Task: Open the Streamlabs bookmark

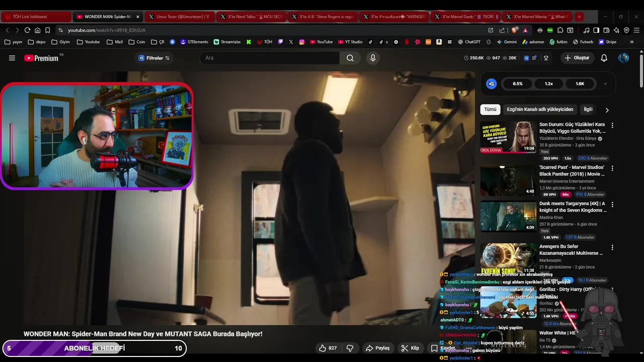Action: pyautogui.click(x=227, y=42)
